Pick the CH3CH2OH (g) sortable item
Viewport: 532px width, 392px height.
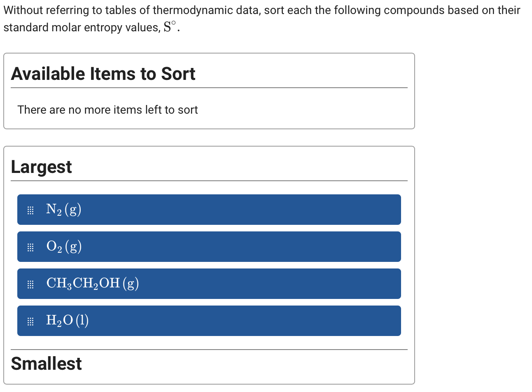click(209, 284)
